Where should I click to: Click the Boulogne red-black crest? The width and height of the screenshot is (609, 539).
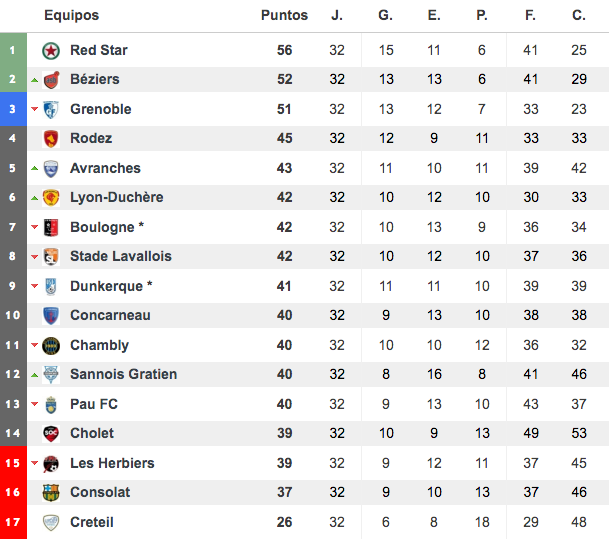[x=51, y=228]
